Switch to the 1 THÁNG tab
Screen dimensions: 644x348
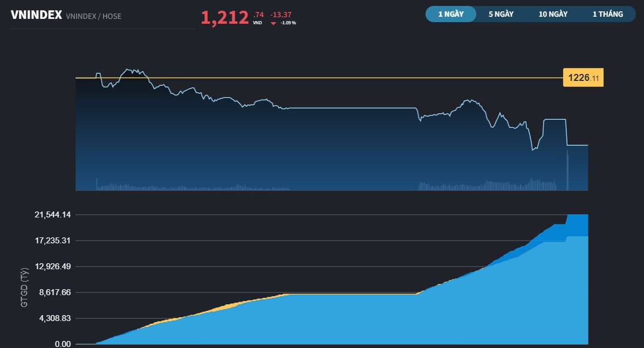[608, 14]
